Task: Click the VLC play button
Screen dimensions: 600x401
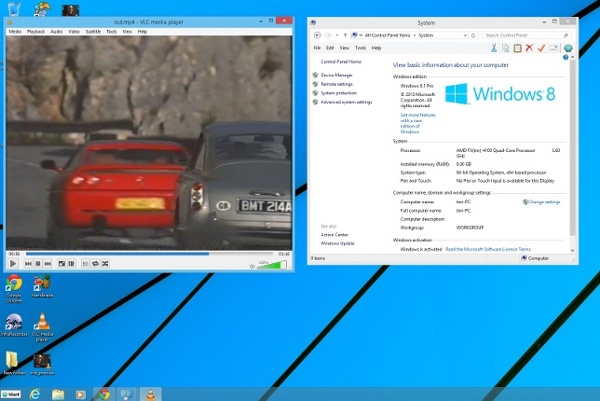Action: point(13,264)
